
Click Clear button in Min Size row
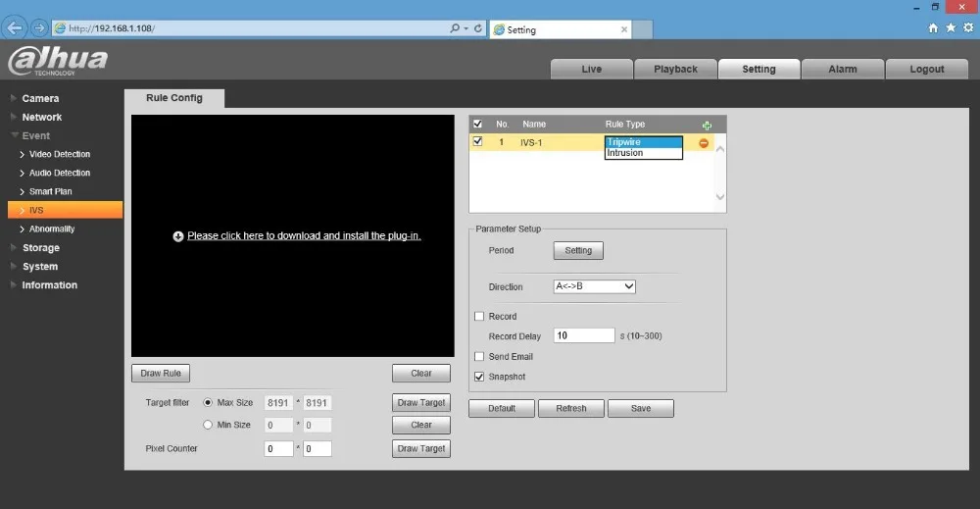click(x=421, y=426)
